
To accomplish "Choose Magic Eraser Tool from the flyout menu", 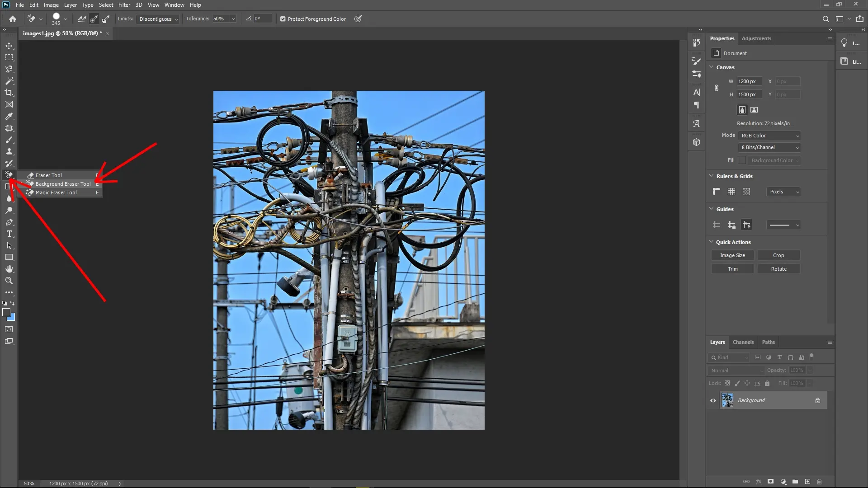I will tap(57, 192).
